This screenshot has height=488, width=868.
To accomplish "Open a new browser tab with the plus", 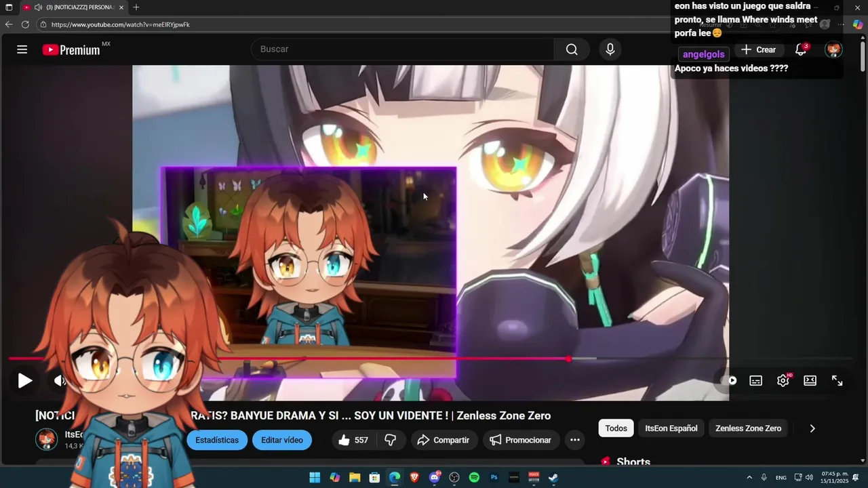I will 136,7.
